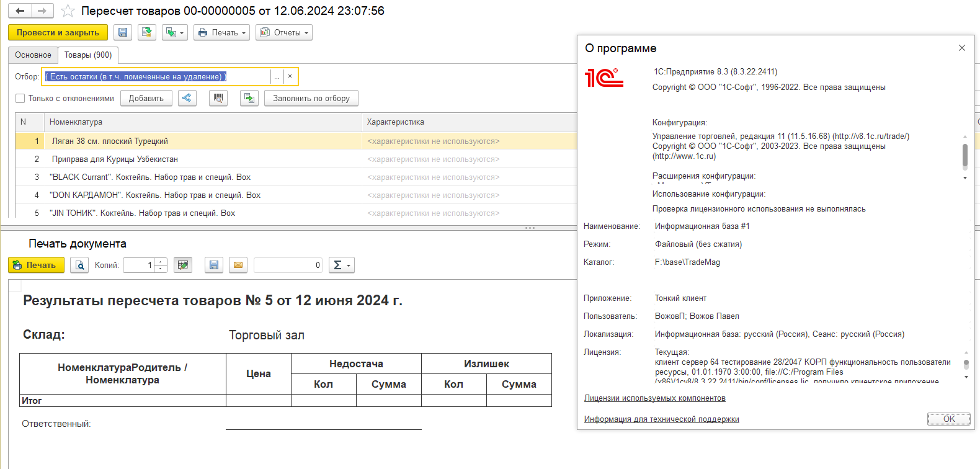Click the report title Результаты пересчета товаров

coord(213,300)
